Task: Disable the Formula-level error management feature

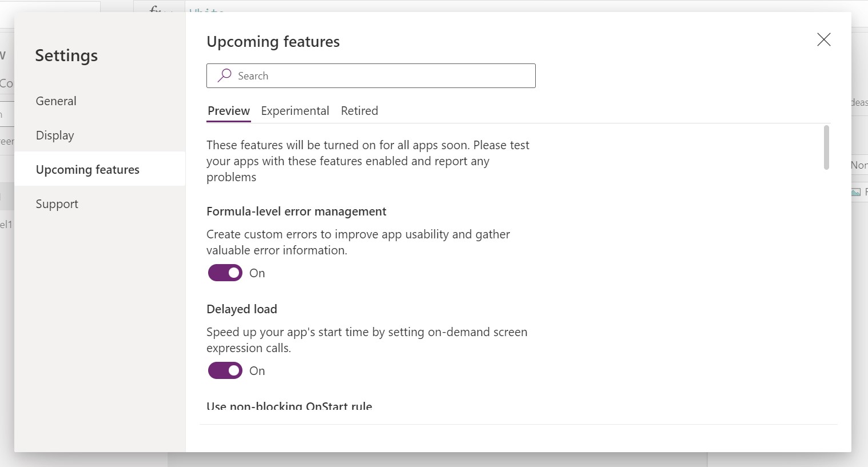Action: pyautogui.click(x=225, y=273)
